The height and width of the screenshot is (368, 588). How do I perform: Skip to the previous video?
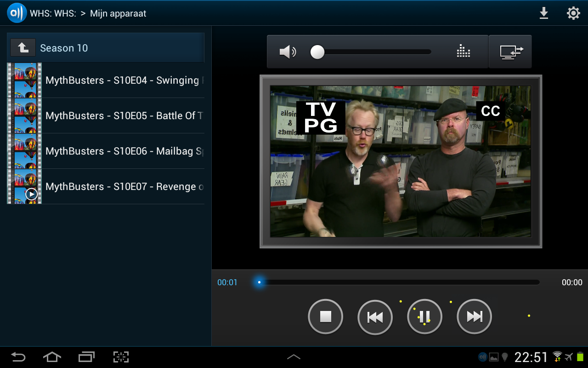pos(375,316)
